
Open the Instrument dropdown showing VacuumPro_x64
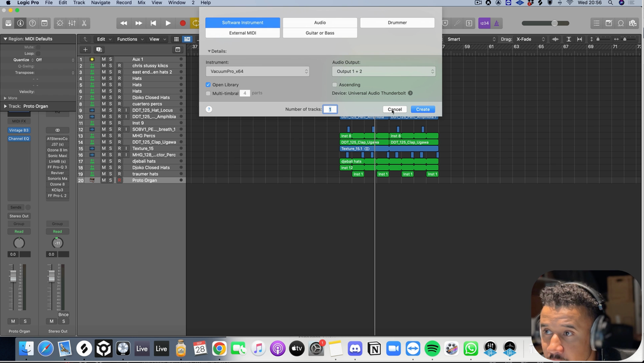click(257, 72)
